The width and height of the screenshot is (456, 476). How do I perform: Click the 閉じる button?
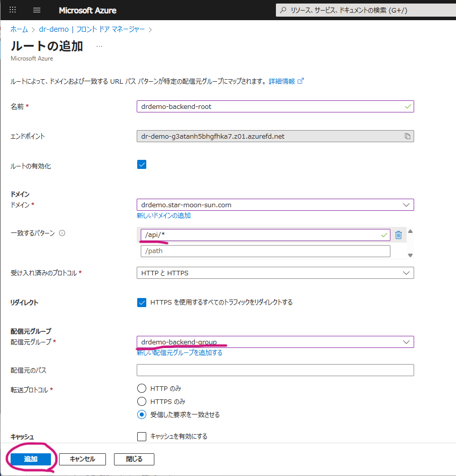click(134, 459)
